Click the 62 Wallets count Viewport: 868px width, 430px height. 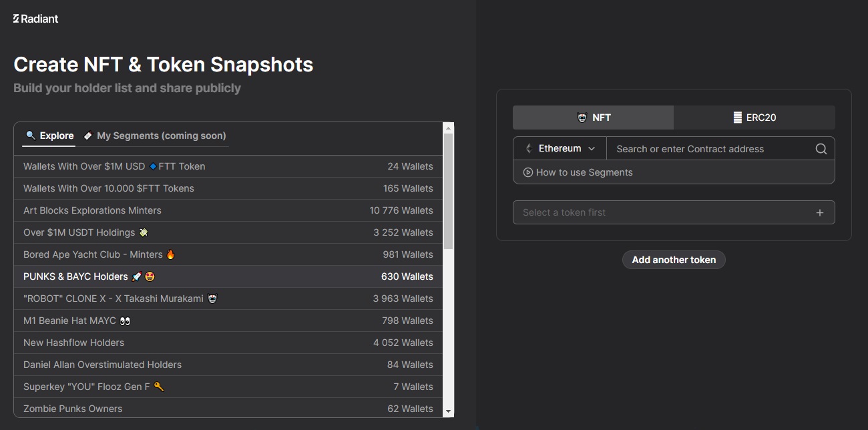[411, 409]
